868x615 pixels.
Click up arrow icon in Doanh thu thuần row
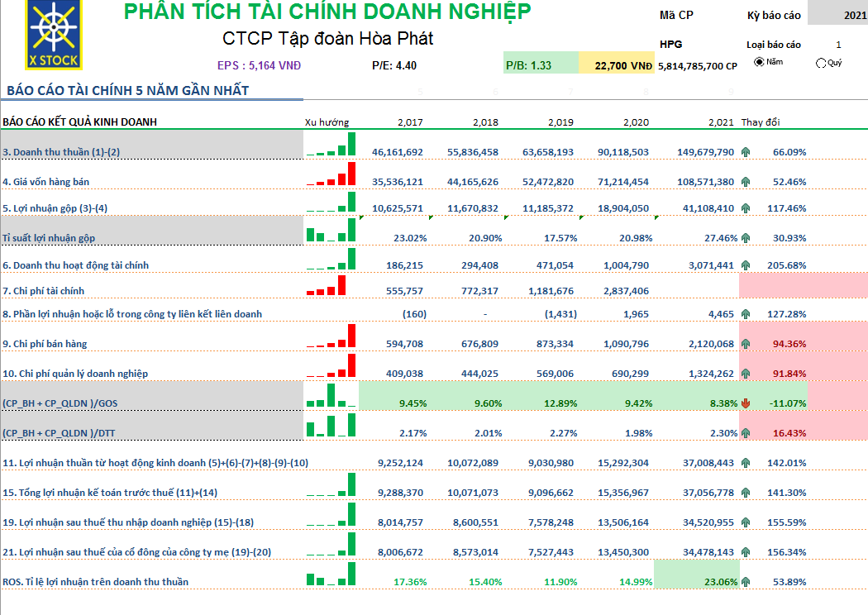tap(746, 151)
